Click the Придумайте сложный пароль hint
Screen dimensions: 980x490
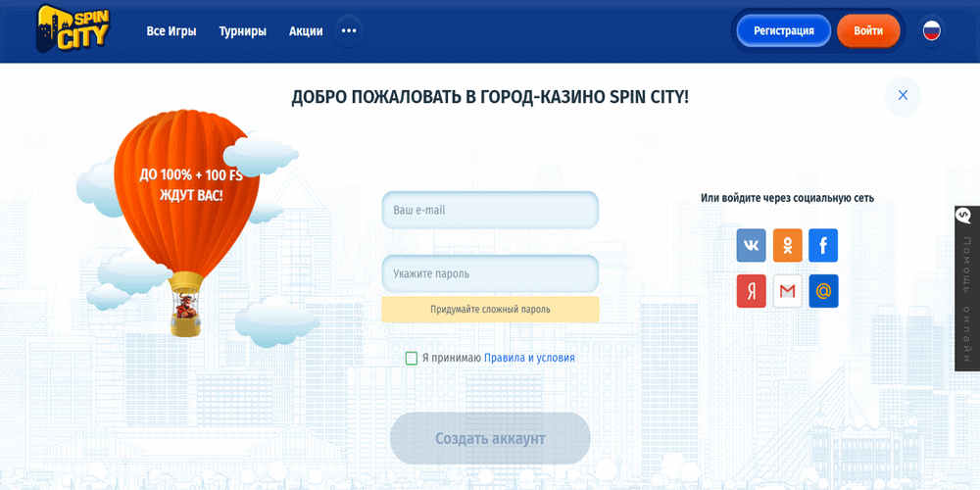[x=490, y=310]
